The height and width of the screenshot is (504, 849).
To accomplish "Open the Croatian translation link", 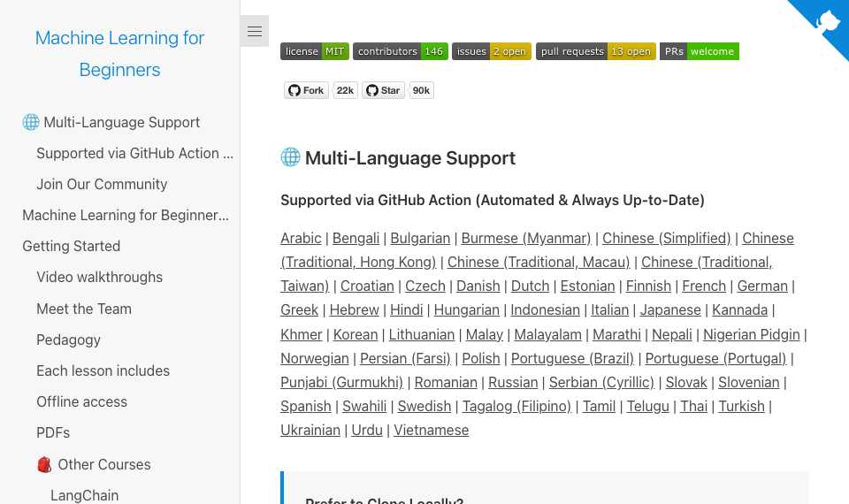I will (367, 286).
